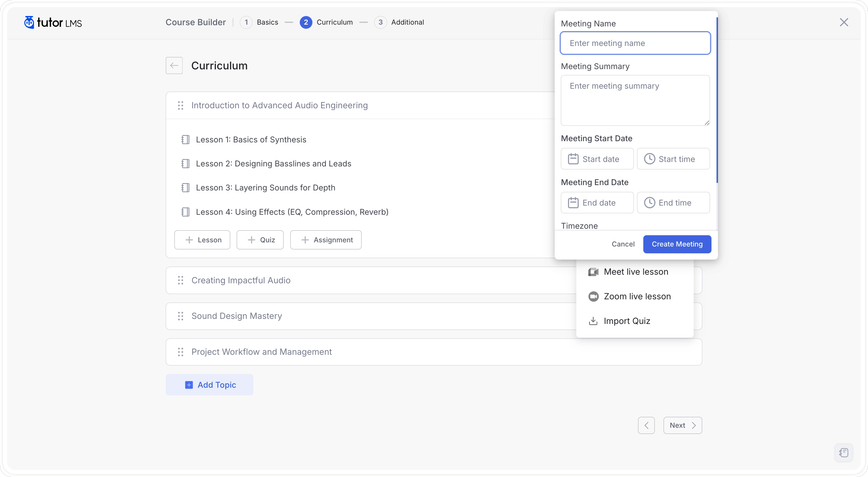Grab drag handle of Introduction to Advanced Audio Engineering
The width and height of the screenshot is (868, 477).
pyautogui.click(x=181, y=106)
